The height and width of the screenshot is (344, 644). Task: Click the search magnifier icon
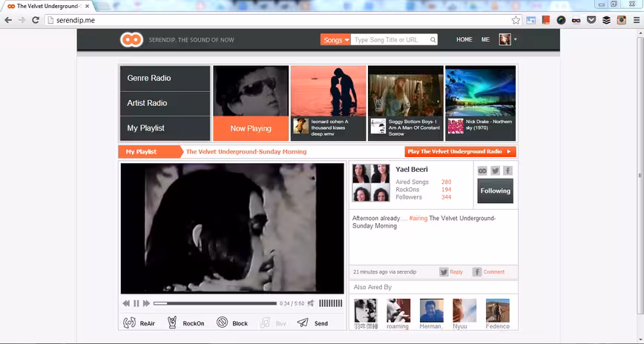click(433, 40)
